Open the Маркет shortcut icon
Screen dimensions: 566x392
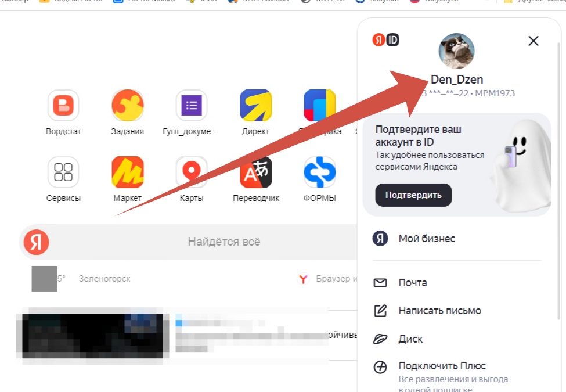127,172
